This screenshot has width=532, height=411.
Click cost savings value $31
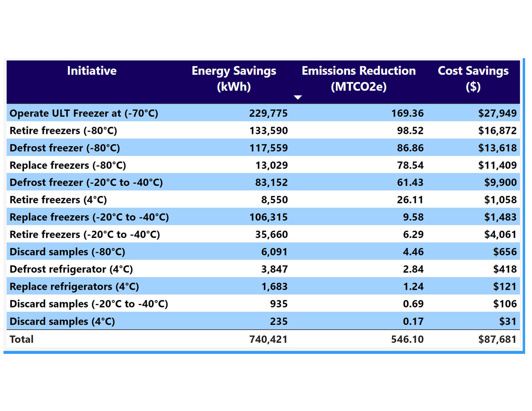(x=508, y=321)
